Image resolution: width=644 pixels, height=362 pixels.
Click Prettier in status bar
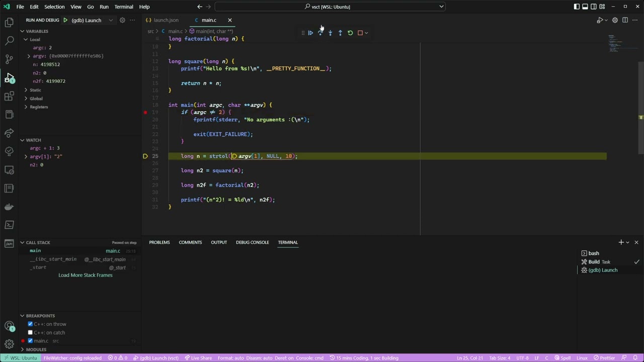605,358
